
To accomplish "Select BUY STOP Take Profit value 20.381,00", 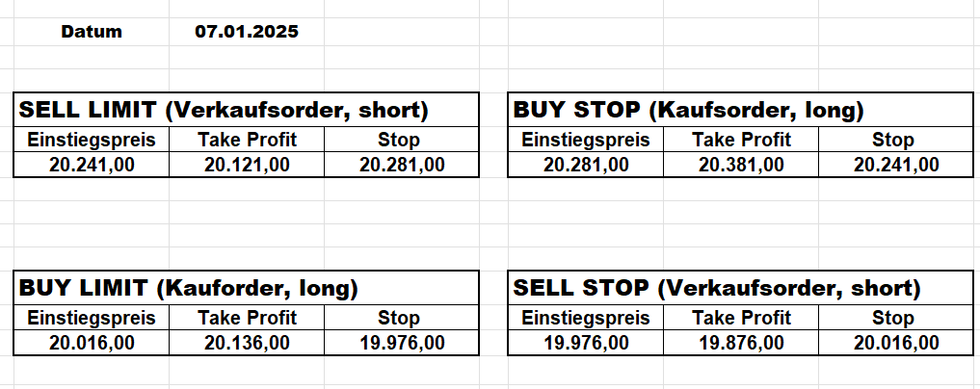I will (x=741, y=165).
